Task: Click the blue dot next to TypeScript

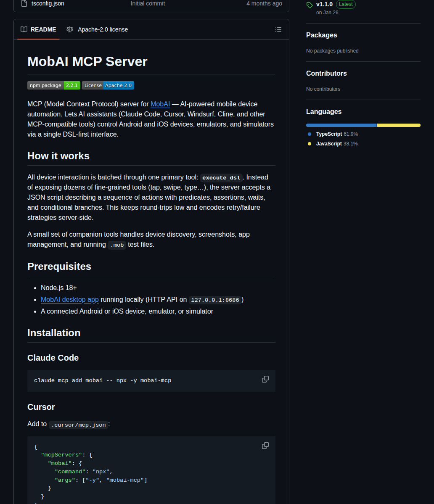Action: click(x=309, y=134)
